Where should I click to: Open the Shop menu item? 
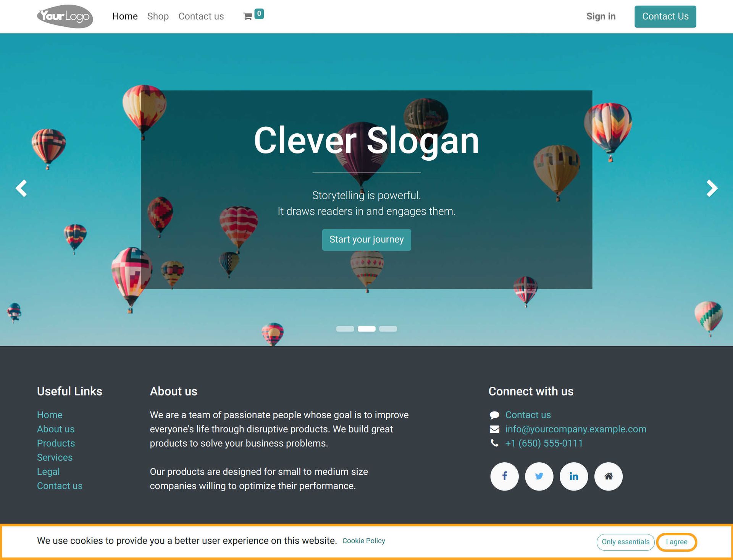tap(157, 16)
